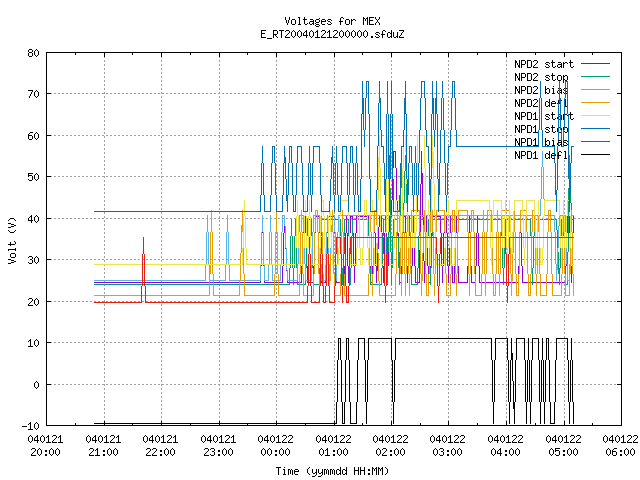Click the 'NPD2 stop' legend label
The image size is (640, 480).
tap(541, 77)
